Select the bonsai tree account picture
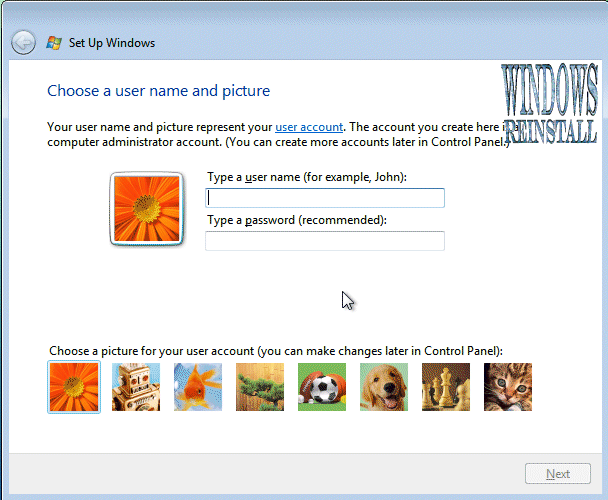Viewport: 608px width, 500px height. [x=260, y=387]
